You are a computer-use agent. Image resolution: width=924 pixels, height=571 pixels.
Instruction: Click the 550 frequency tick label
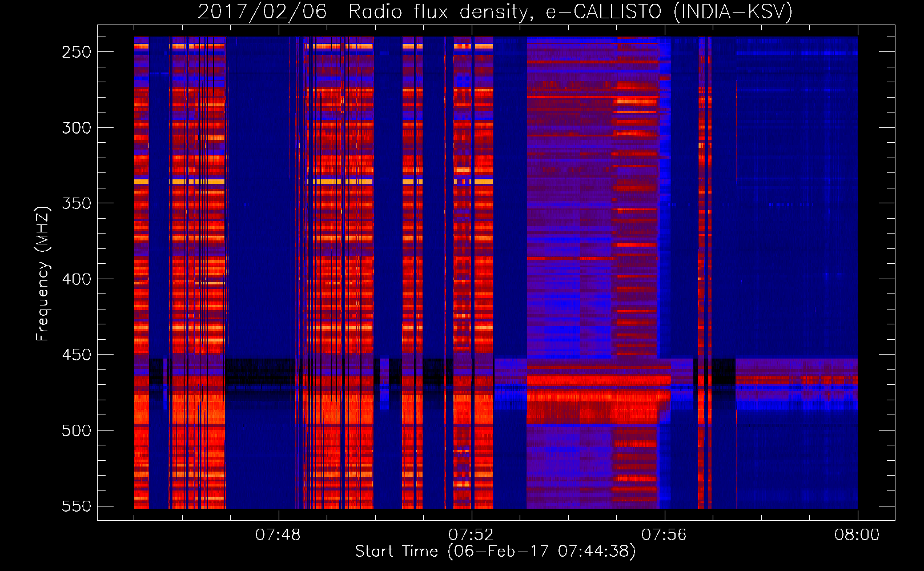coord(77,506)
